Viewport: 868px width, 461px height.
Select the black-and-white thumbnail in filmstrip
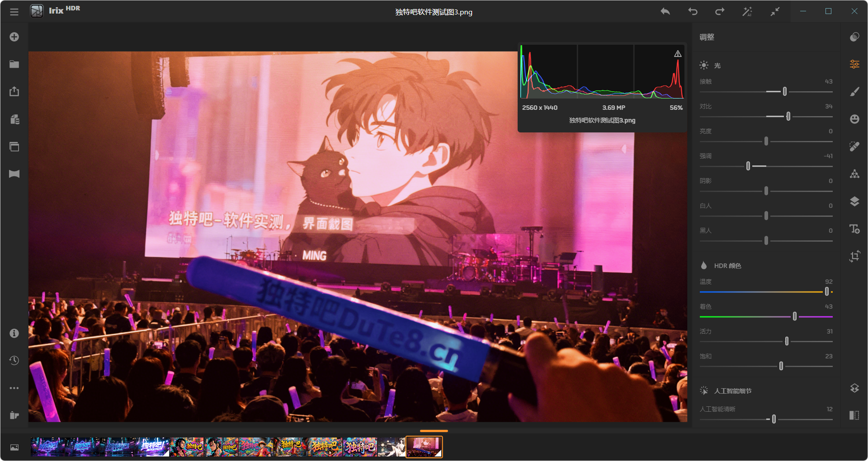(392, 447)
